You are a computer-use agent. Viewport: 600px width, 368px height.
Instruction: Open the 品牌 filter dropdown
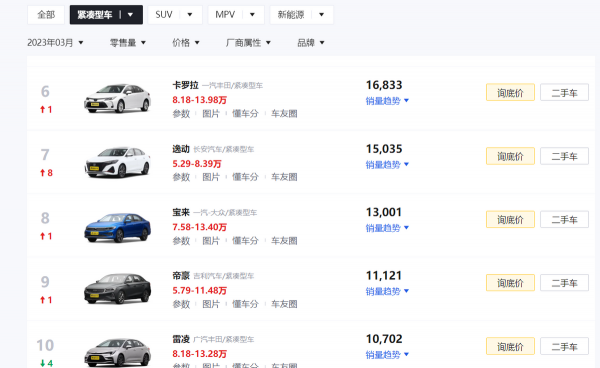pyautogui.click(x=311, y=42)
